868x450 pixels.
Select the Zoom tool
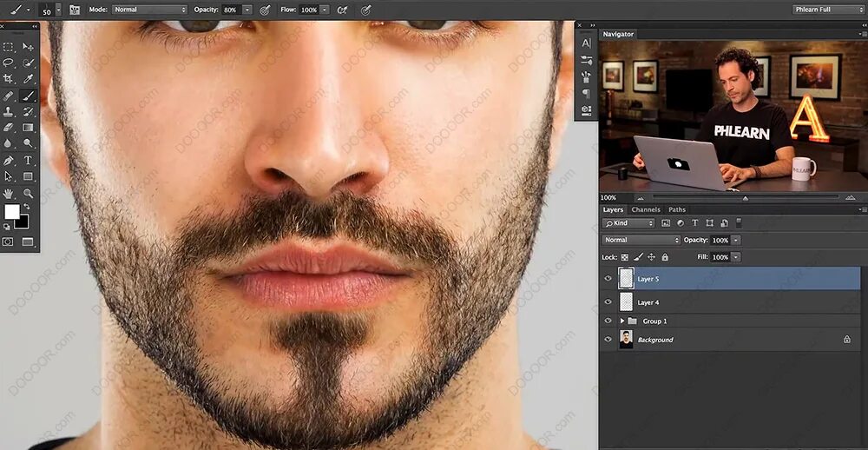coord(28,194)
